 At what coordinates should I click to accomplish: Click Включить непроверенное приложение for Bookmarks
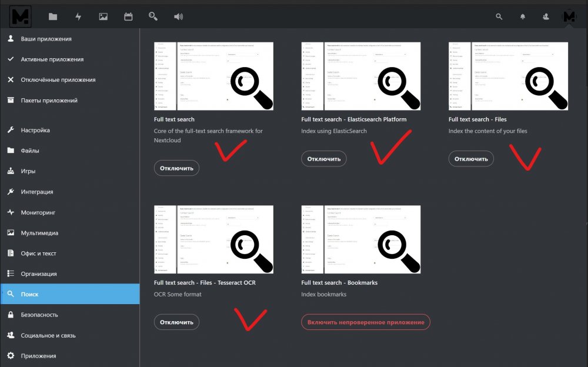[x=366, y=322]
